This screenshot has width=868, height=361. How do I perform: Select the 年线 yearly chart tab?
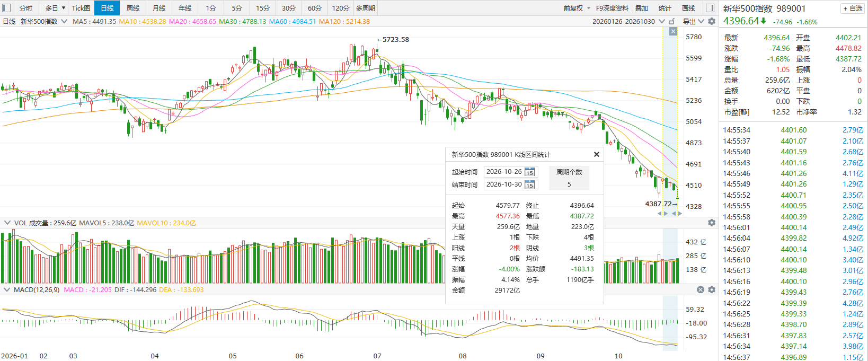[x=185, y=8]
